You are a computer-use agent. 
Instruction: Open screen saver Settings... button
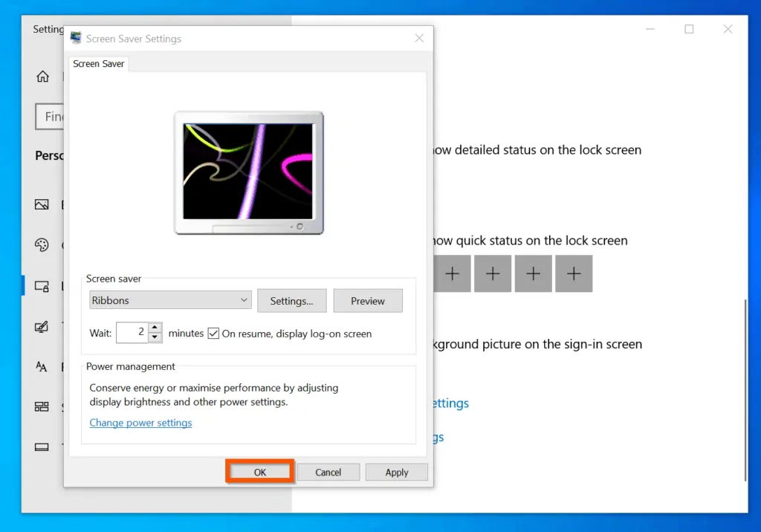click(291, 301)
